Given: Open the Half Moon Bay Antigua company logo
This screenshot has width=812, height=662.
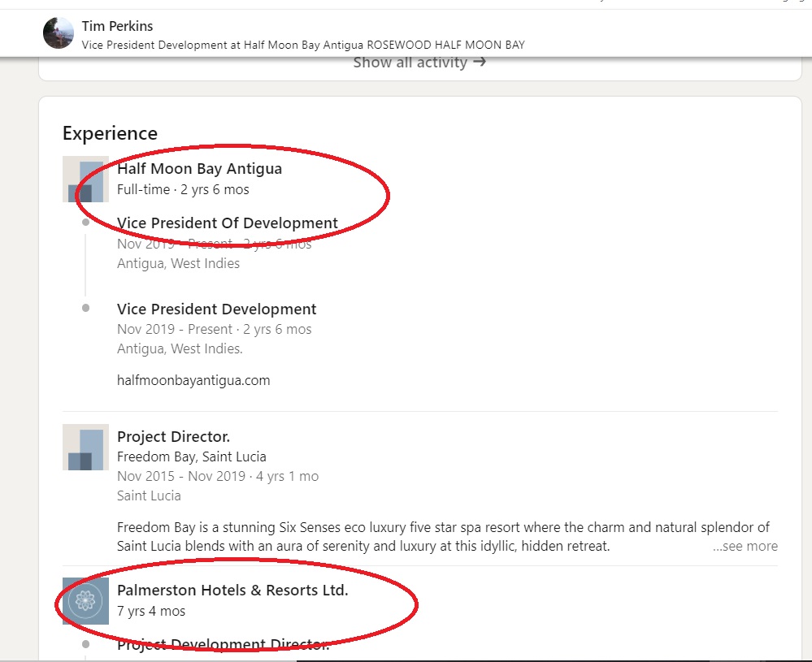Looking at the screenshot, I should (85, 179).
